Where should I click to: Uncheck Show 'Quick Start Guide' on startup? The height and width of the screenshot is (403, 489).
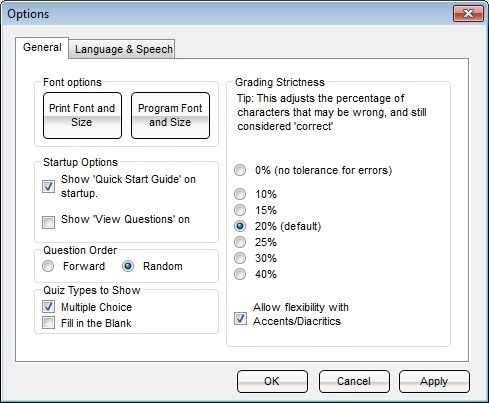(48, 186)
